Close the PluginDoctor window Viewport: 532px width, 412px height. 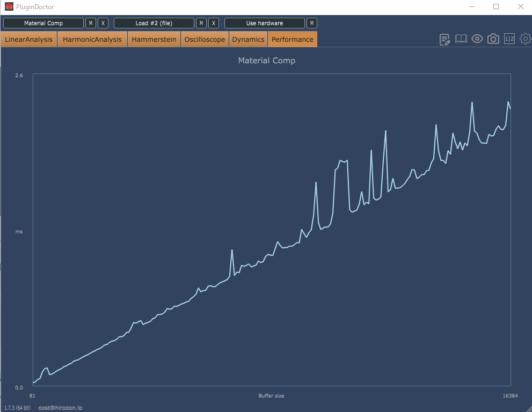521,6
